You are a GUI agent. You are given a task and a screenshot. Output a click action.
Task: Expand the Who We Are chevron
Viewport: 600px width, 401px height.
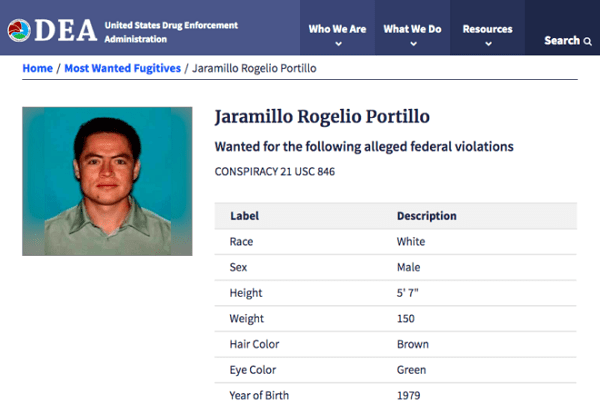click(338, 44)
